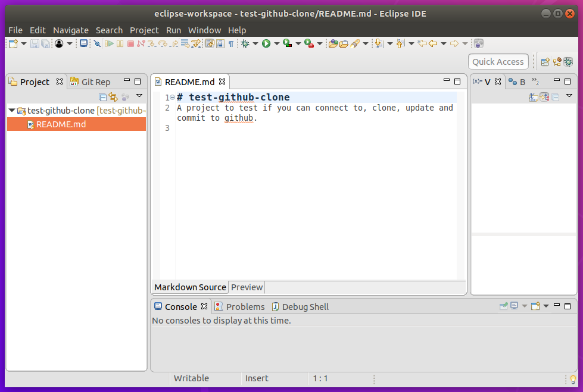Screen dimensions: 583x392
Task: Click the Step Into icon
Action: point(151,43)
